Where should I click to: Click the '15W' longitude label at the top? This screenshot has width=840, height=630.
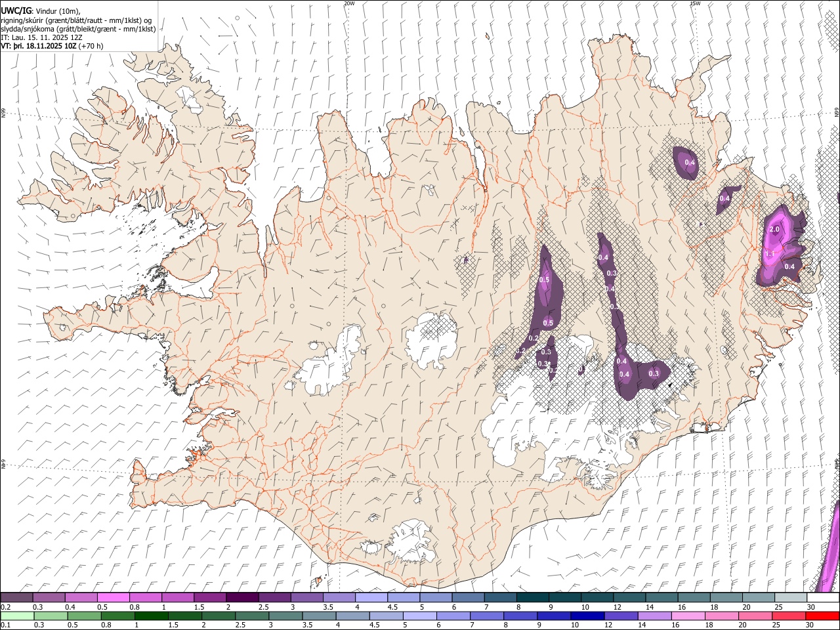pos(695,3)
